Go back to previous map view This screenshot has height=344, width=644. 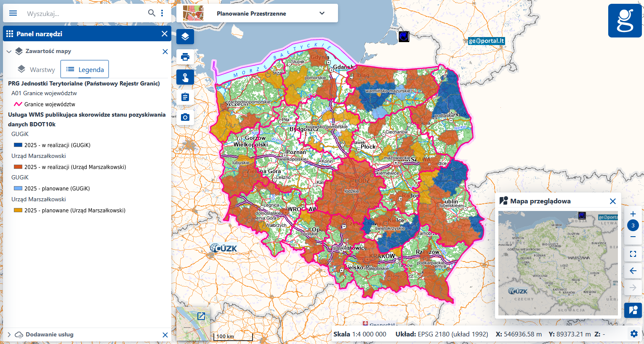[x=633, y=271]
